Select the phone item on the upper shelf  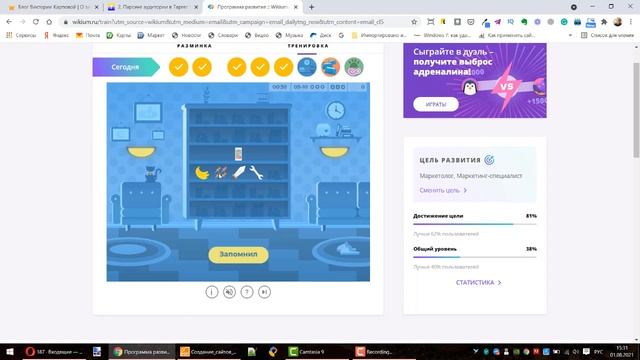(238, 154)
